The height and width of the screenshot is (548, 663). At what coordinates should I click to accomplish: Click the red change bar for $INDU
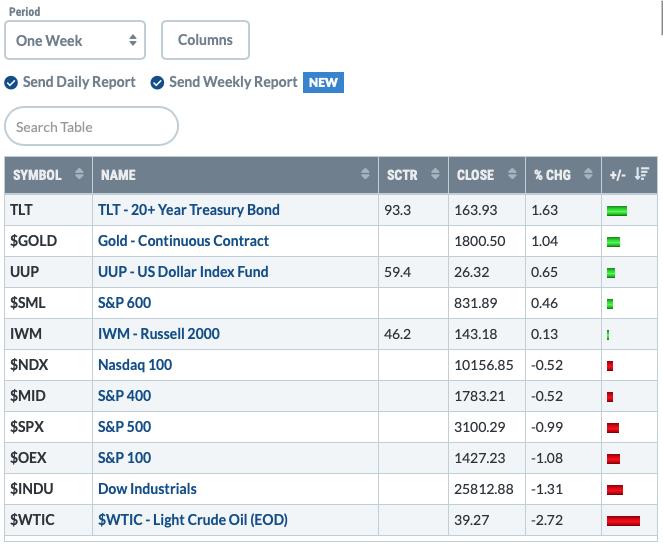pyautogui.click(x=615, y=490)
